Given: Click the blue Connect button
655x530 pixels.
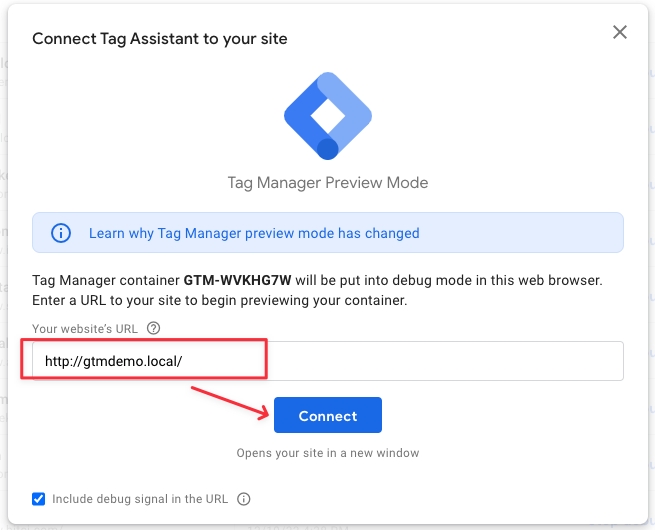Looking at the screenshot, I should tap(328, 415).
